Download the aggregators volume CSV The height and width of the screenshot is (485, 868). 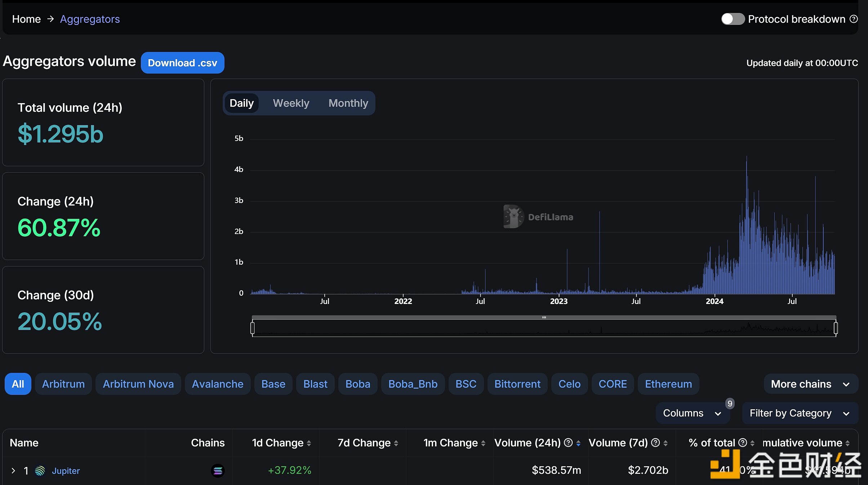(x=182, y=63)
